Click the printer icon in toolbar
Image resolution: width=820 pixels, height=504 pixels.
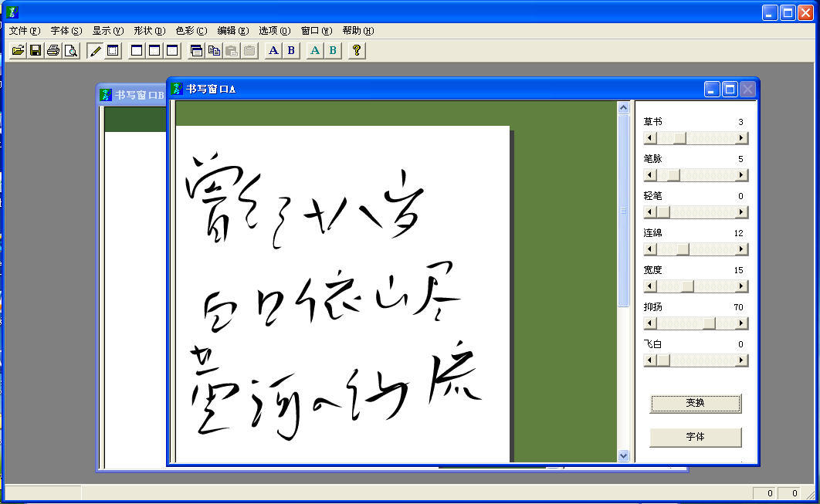tap(53, 51)
